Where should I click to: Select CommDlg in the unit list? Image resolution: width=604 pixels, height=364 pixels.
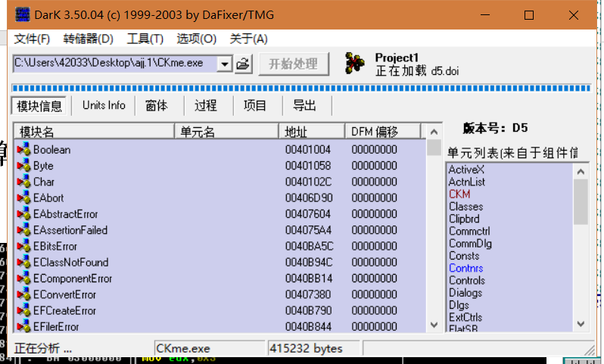click(470, 244)
